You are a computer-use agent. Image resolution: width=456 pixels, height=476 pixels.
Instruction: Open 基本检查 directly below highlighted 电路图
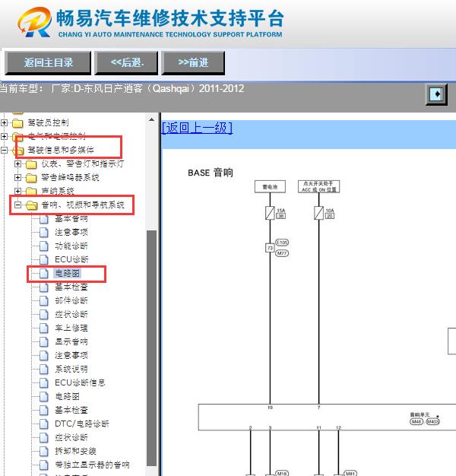coord(71,287)
